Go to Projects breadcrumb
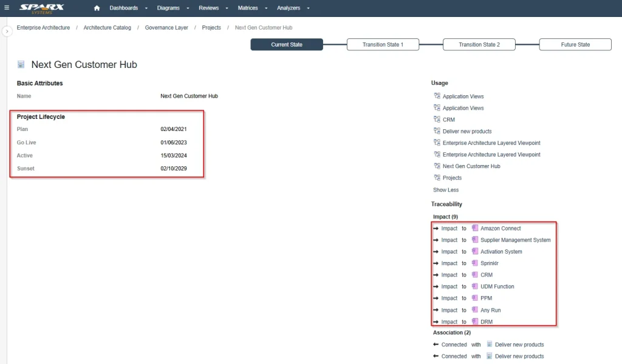This screenshot has height=364, width=622. tap(211, 28)
